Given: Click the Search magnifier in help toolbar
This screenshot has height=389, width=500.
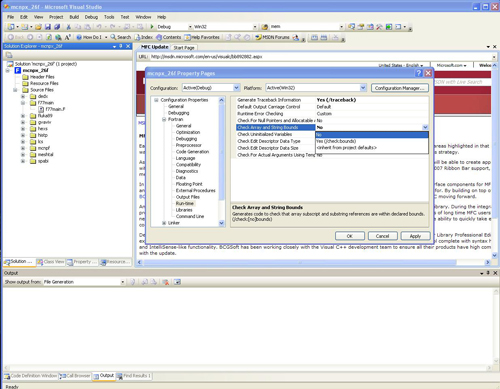Looking at the screenshot, I should (121, 37).
